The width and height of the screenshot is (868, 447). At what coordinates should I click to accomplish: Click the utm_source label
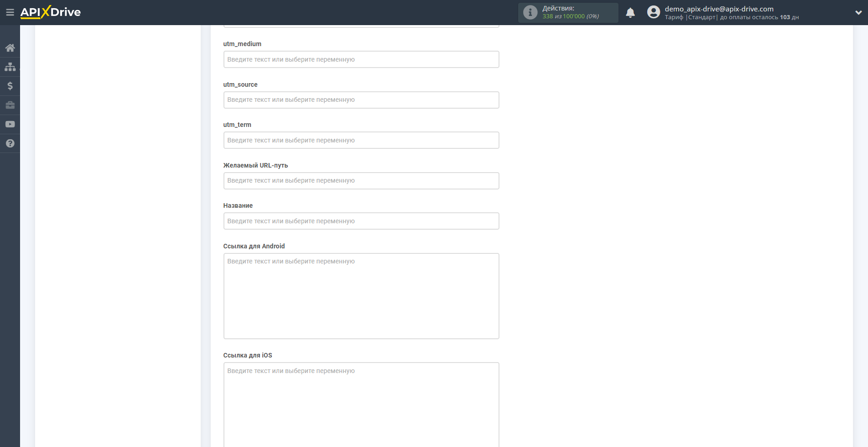point(240,84)
